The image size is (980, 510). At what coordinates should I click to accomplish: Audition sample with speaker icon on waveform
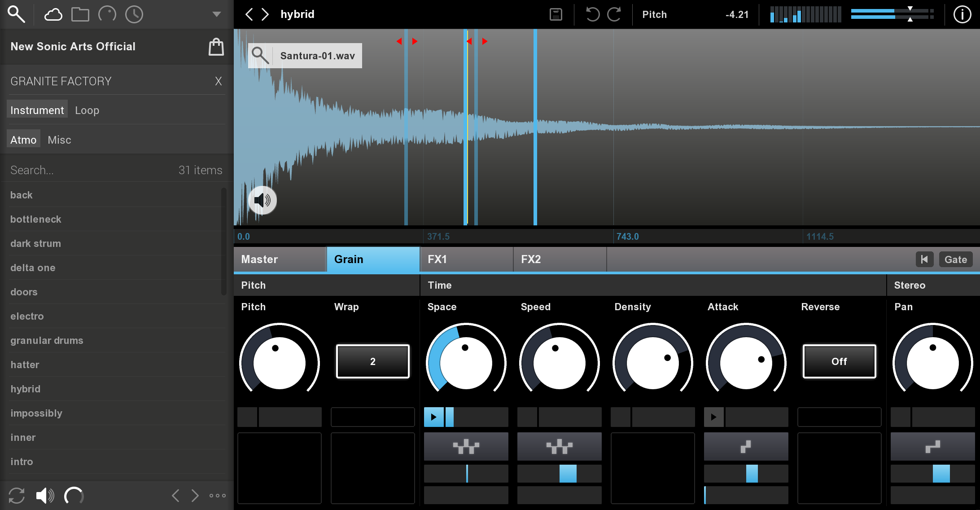262,200
